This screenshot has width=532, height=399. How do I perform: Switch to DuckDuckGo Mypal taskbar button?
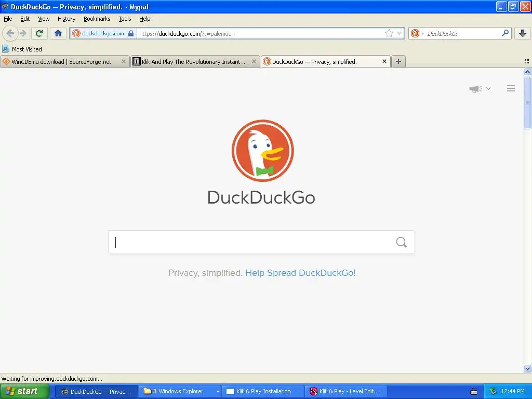coord(96,392)
